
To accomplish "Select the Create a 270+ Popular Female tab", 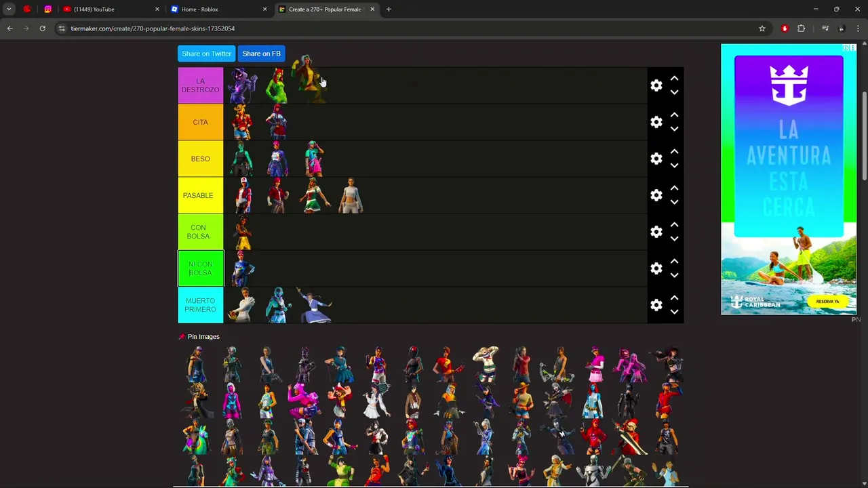I will [x=325, y=9].
